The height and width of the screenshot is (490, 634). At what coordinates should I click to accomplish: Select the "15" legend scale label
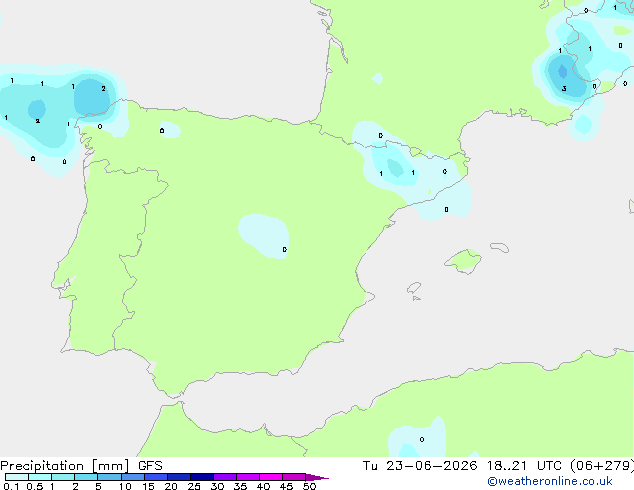148,486
